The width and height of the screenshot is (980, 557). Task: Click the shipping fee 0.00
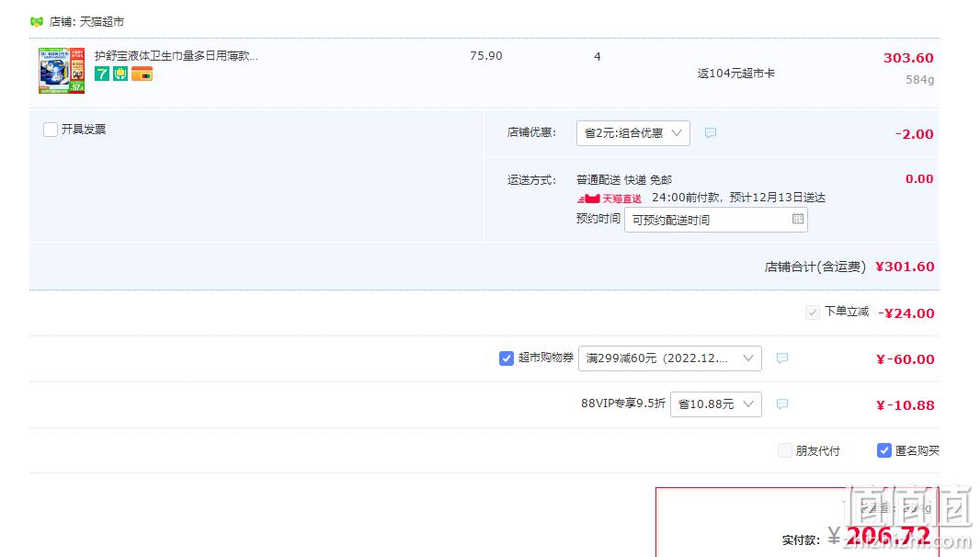tap(919, 179)
